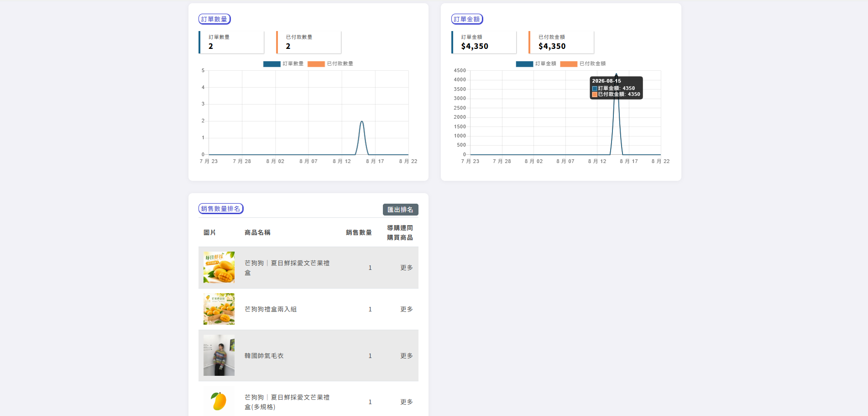Click the 訂單數量 section tag
Image resolution: width=868 pixels, height=416 pixels.
[x=214, y=19]
